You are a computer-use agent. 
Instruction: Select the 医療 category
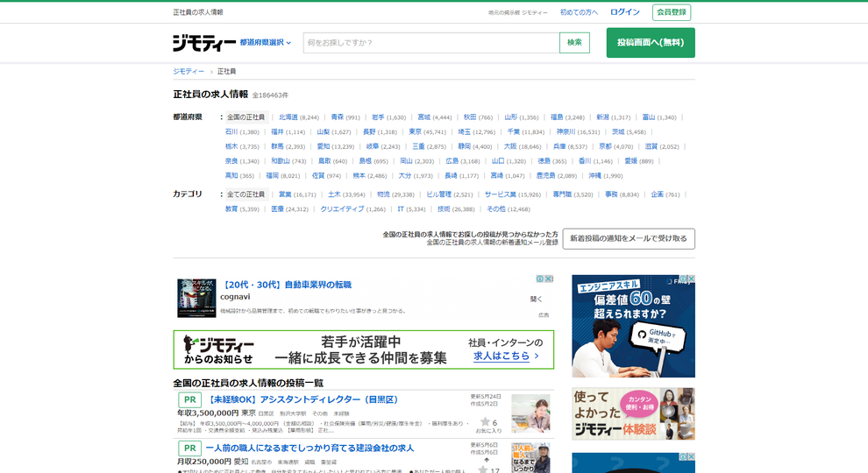click(x=277, y=209)
